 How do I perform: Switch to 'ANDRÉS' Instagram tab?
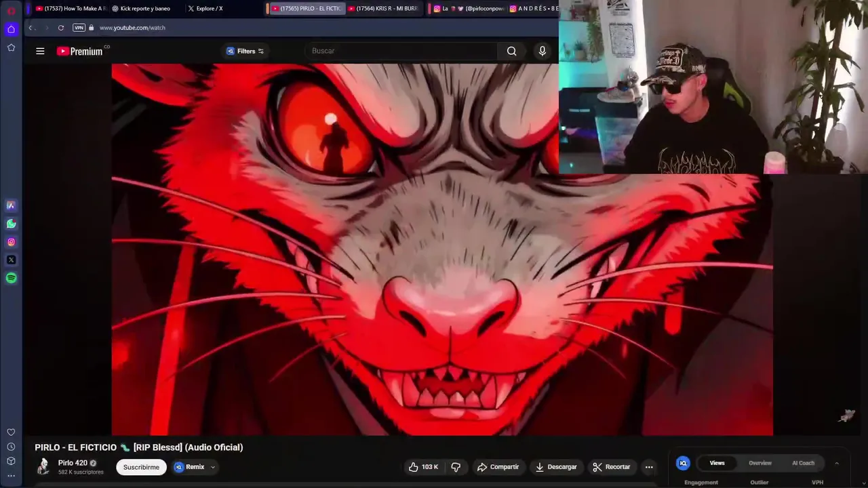pyautogui.click(x=534, y=9)
